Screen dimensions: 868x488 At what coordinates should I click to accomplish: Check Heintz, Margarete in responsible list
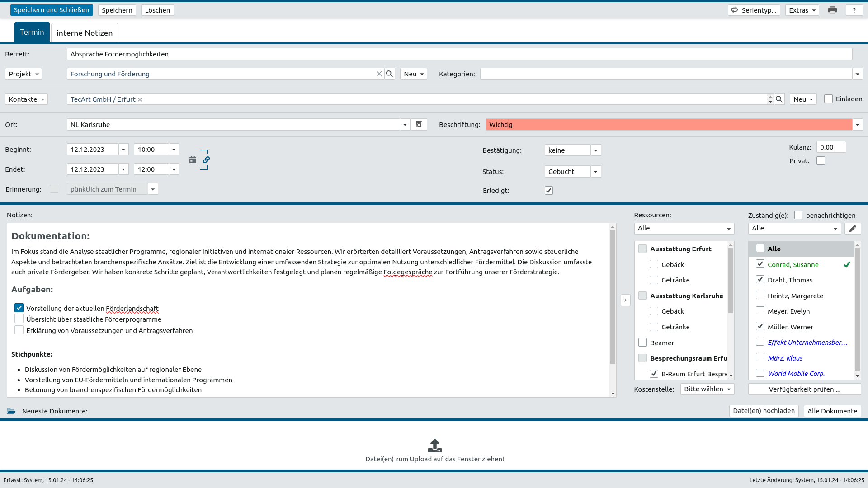760,295
